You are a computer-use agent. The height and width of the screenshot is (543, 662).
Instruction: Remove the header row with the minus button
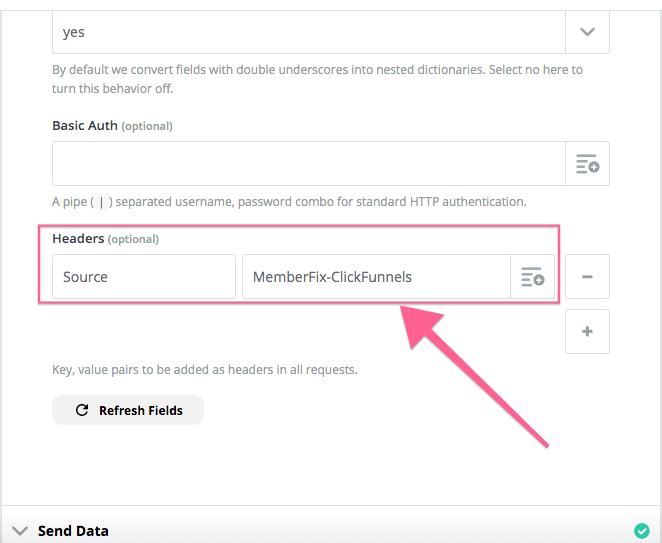coord(587,277)
